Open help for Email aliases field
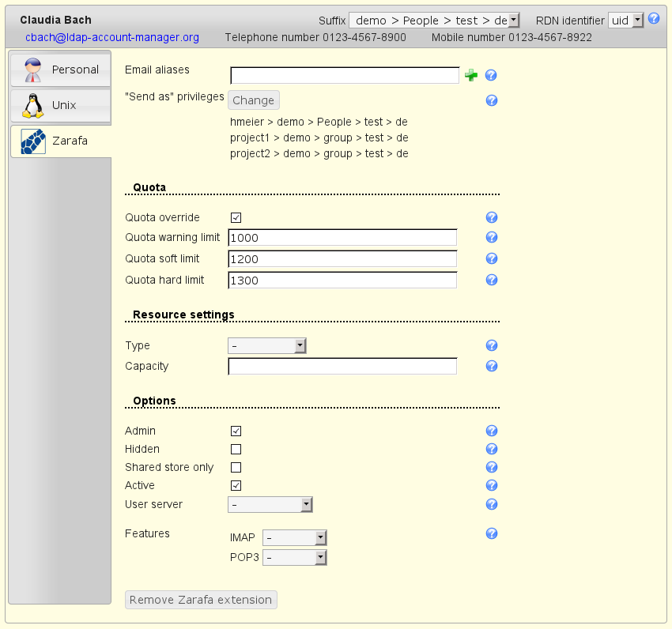 click(x=491, y=76)
